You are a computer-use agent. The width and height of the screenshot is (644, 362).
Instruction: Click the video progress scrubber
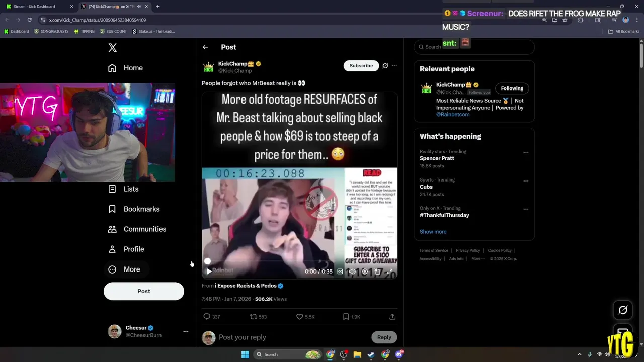[207, 261]
